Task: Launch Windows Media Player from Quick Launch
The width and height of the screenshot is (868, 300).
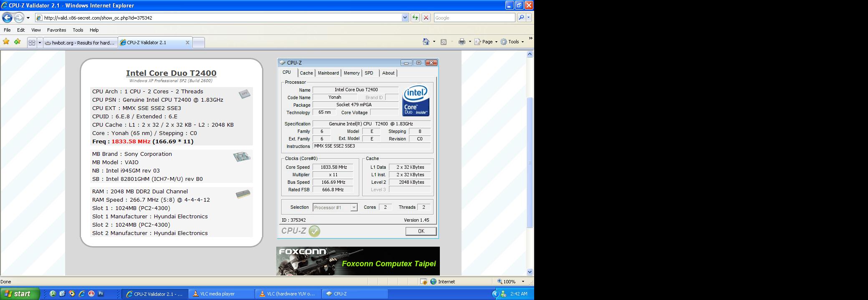Action: (72, 294)
